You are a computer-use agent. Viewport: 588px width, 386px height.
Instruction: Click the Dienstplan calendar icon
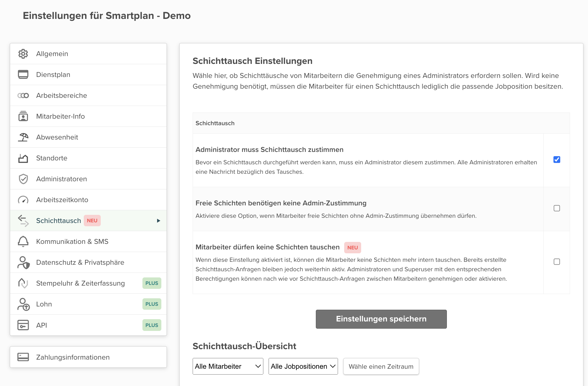coord(23,74)
